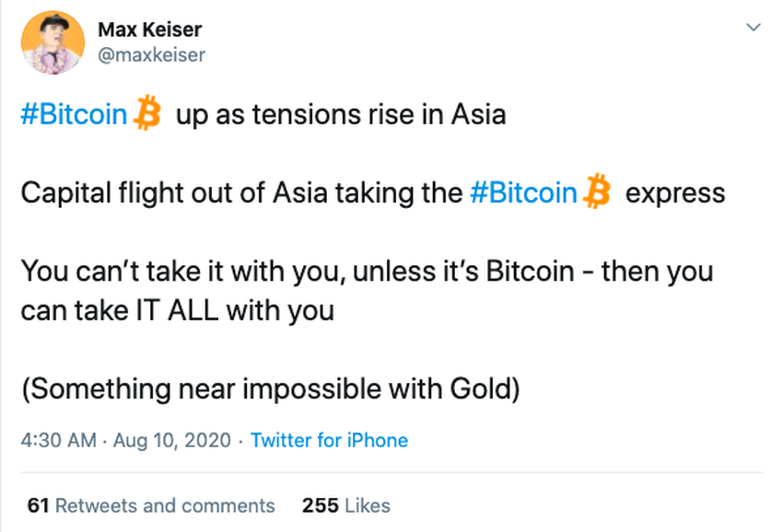The width and height of the screenshot is (783, 532).
Task: Expand the tweet options chevron menu
Action: coord(753,29)
